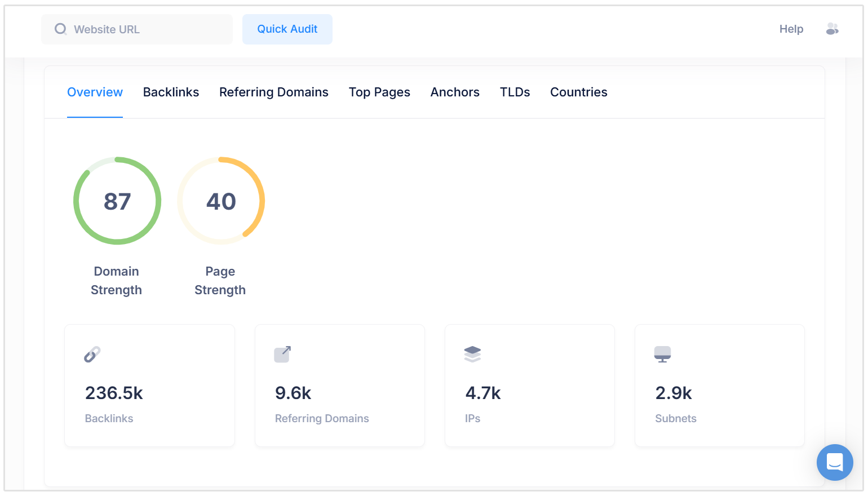Switch to the Anchors tab
This screenshot has width=868, height=496.
coord(455,92)
